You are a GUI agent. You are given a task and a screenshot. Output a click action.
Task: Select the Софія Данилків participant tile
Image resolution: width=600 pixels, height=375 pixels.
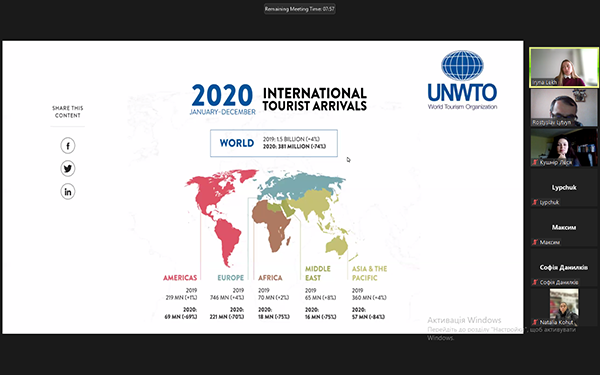point(564,267)
